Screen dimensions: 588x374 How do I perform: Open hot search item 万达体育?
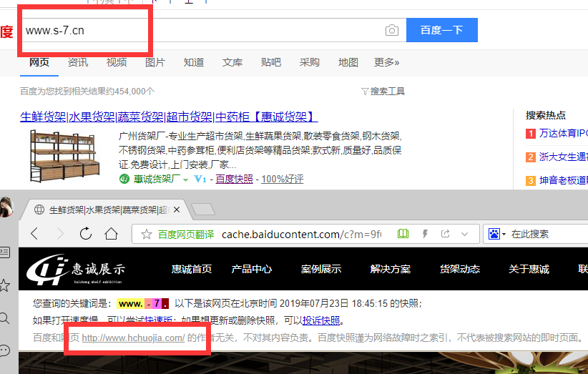563,133
